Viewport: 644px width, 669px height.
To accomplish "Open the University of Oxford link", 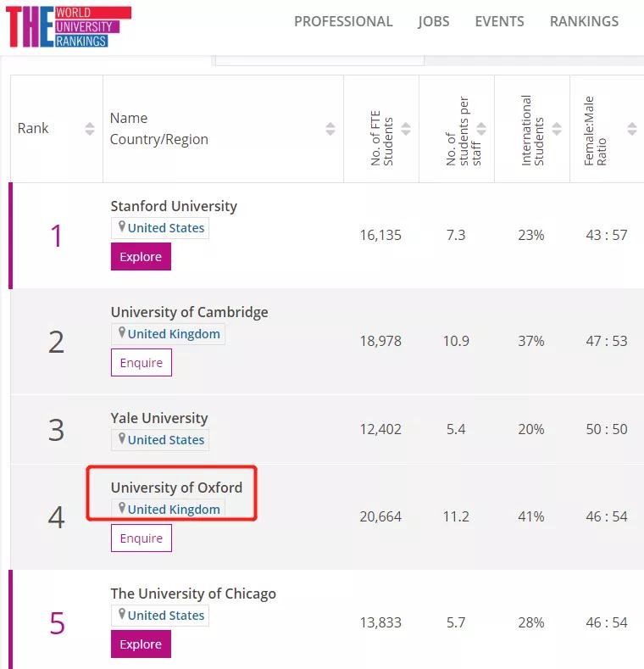I will [x=176, y=488].
